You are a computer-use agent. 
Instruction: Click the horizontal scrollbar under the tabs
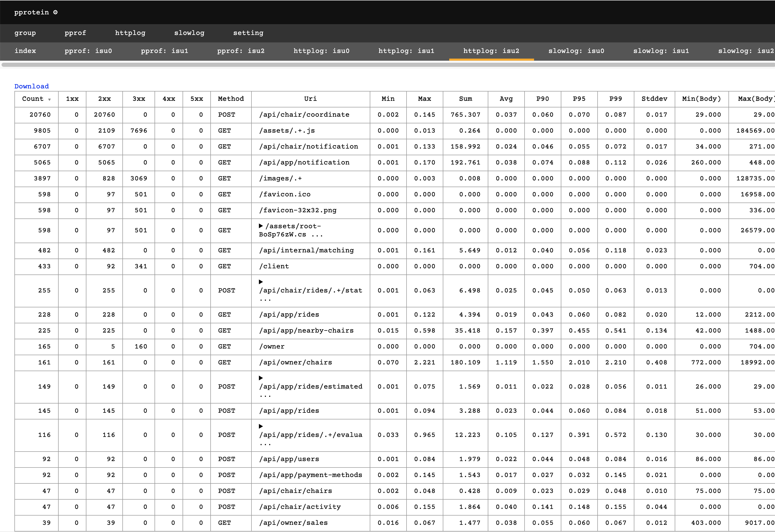(x=388, y=65)
